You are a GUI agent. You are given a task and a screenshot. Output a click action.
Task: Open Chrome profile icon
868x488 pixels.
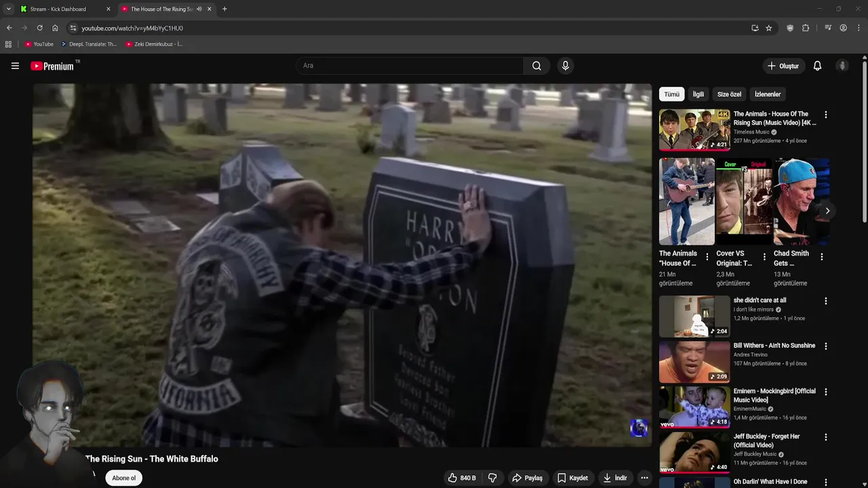click(x=843, y=28)
